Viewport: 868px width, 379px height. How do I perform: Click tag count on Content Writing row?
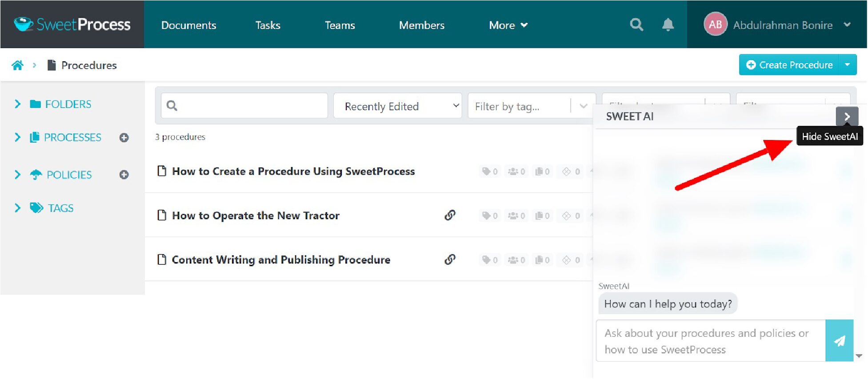pos(490,259)
